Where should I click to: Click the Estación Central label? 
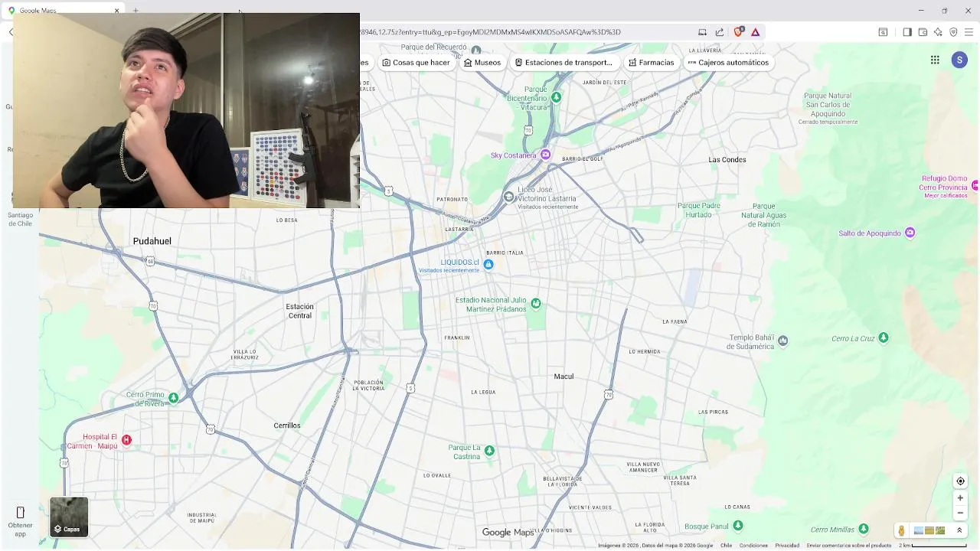300,311
